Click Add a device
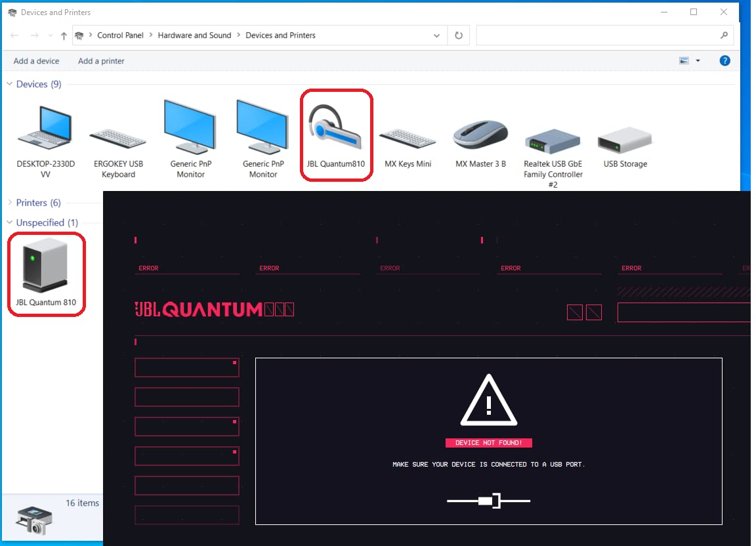The width and height of the screenshot is (756, 546). [36, 61]
